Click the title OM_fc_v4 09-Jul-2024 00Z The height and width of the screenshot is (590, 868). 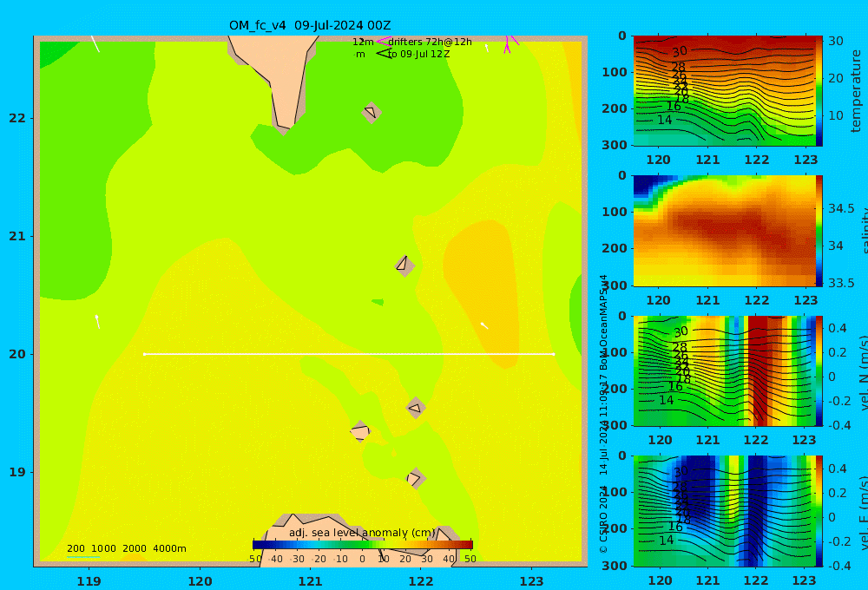(310, 25)
